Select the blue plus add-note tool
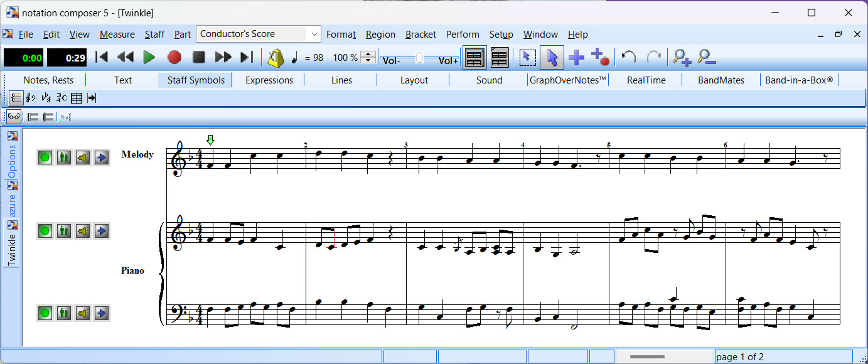Screen dimensions: 868x364 pos(576,58)
